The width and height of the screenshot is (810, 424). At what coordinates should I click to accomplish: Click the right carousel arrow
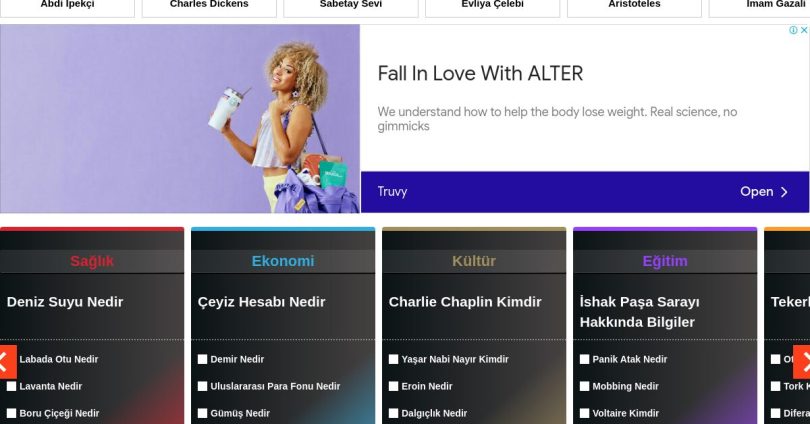click(x=802, y=362)
